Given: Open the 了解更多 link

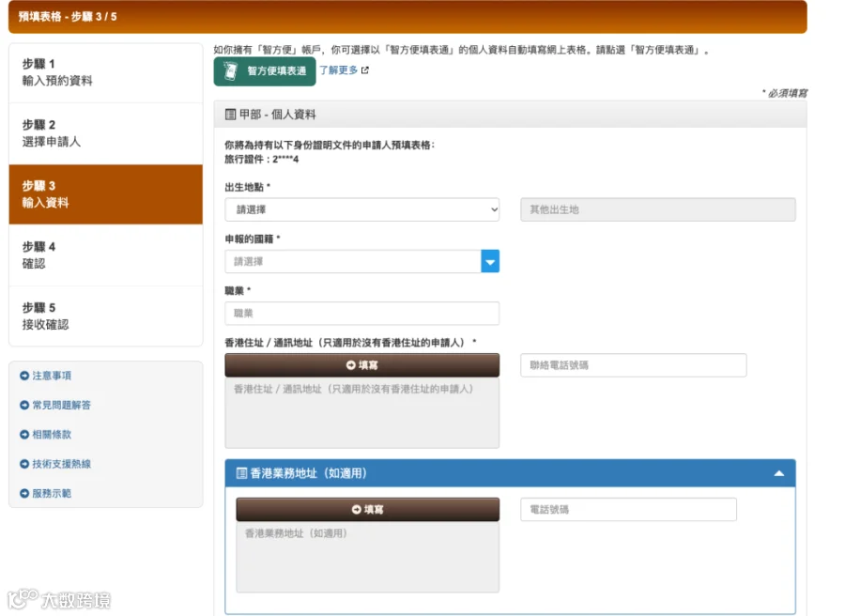Looking at the screenshot, I should [x=338, y=70].
